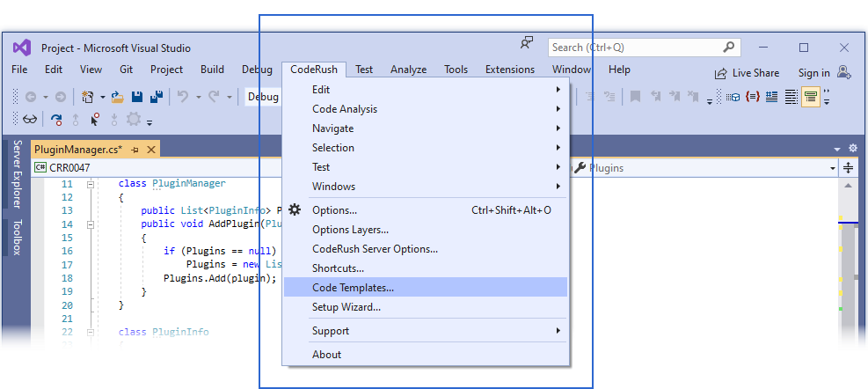Click the clear bookmarks icon
Screen dimensions: 868x389
coord(693,97)
